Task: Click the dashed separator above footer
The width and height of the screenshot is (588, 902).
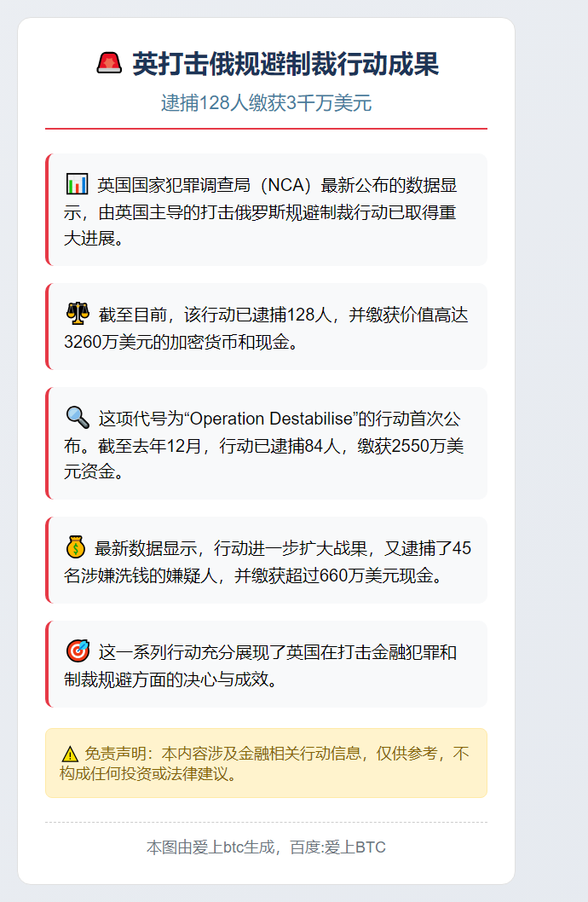Action: coord(266,822)
